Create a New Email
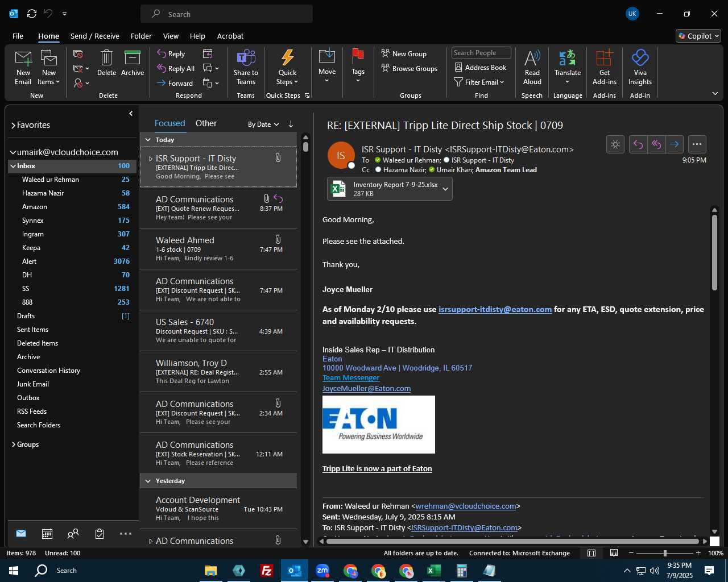 pyautogui.click(x=23, y=68)
